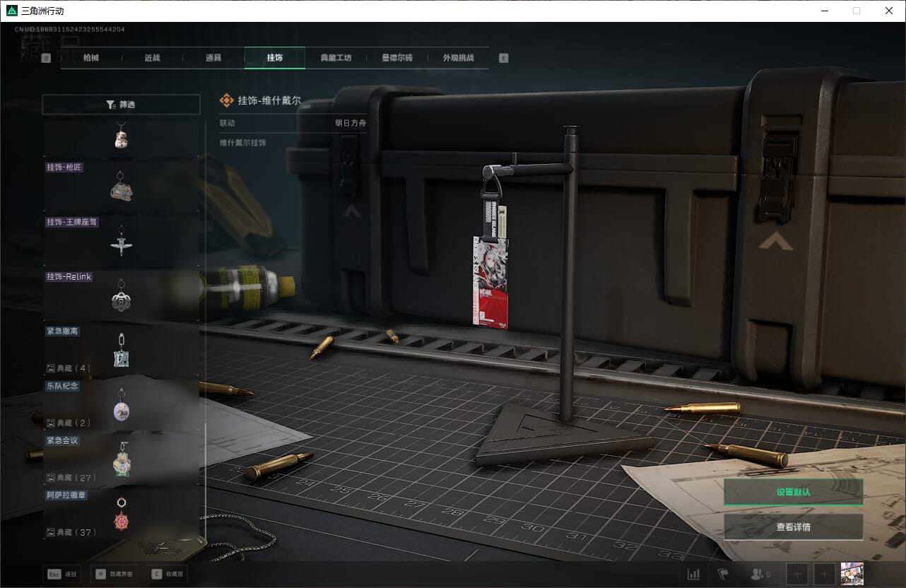Go to the 外观挑战 tab

click(x=458, y=58)
